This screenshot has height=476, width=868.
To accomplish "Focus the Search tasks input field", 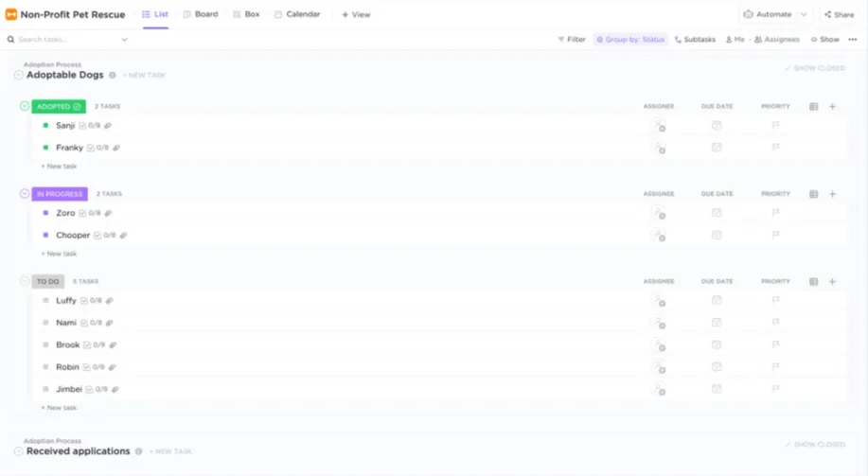I will tap(66, 40).
